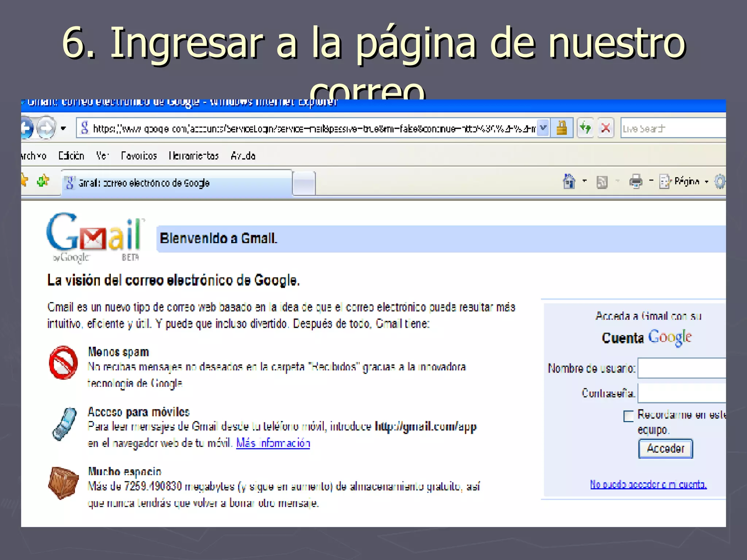Open No puedo acceder a mi cuenta link
This screenshot has height=560, width=747.
point(649,484)
